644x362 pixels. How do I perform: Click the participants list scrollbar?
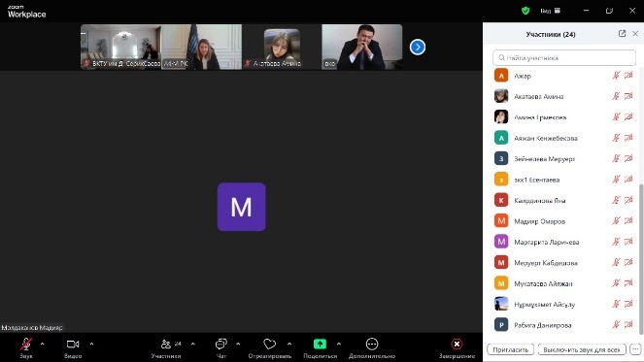tap(641, 258)
